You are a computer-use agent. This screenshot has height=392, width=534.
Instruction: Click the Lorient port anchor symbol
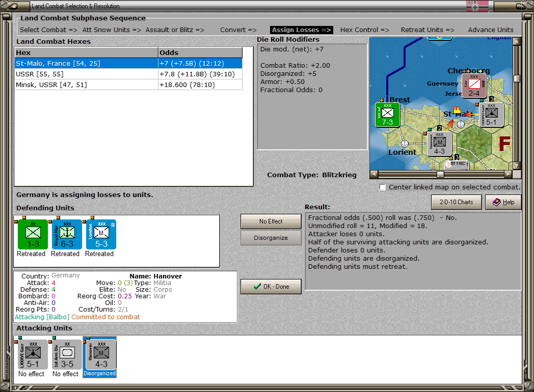[405, 143]
